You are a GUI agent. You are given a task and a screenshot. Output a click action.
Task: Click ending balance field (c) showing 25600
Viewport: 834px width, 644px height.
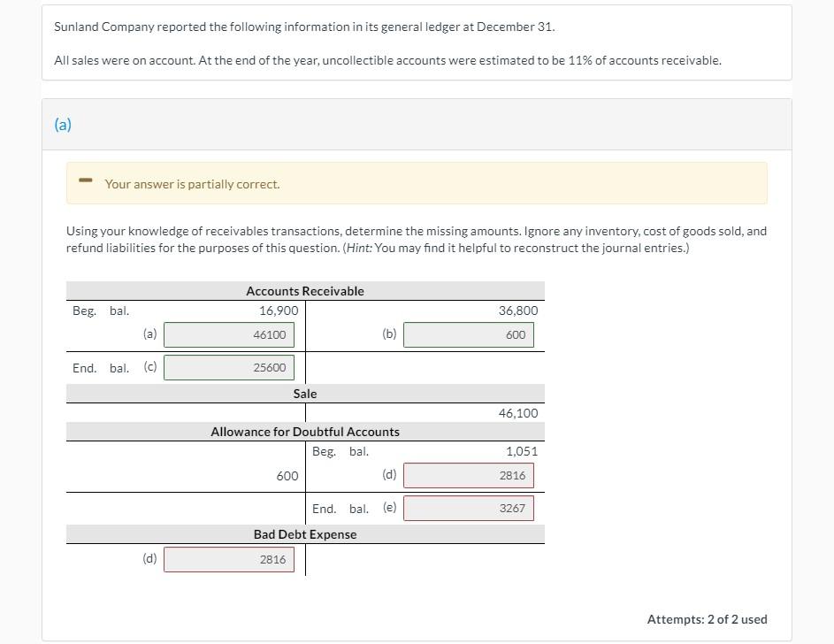click(228, 367)
